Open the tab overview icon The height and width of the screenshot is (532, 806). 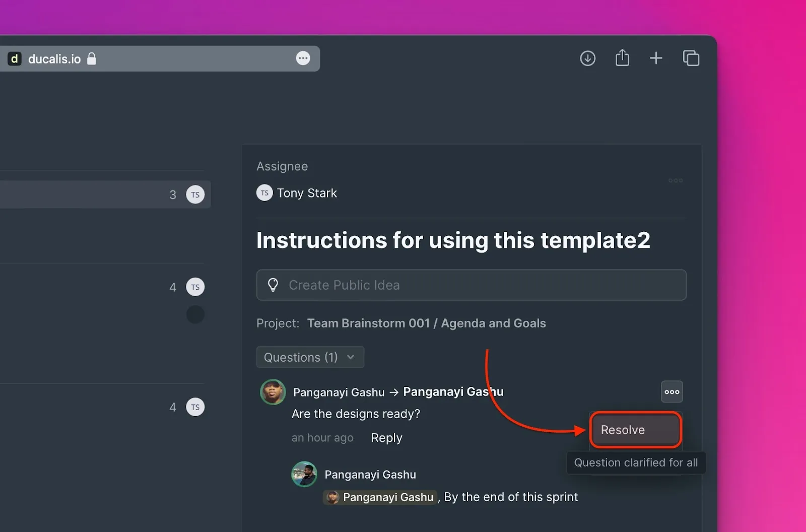point(691,58)
